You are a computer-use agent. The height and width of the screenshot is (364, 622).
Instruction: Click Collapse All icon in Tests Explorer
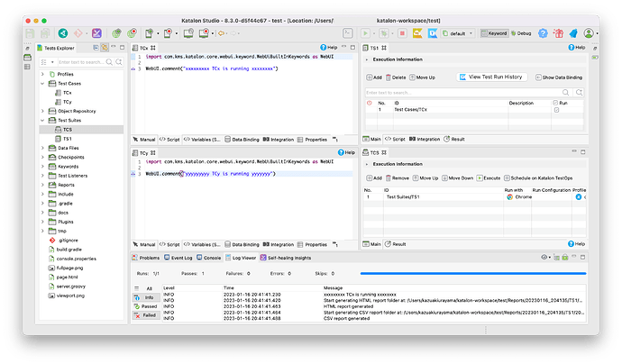pos(96,48)
